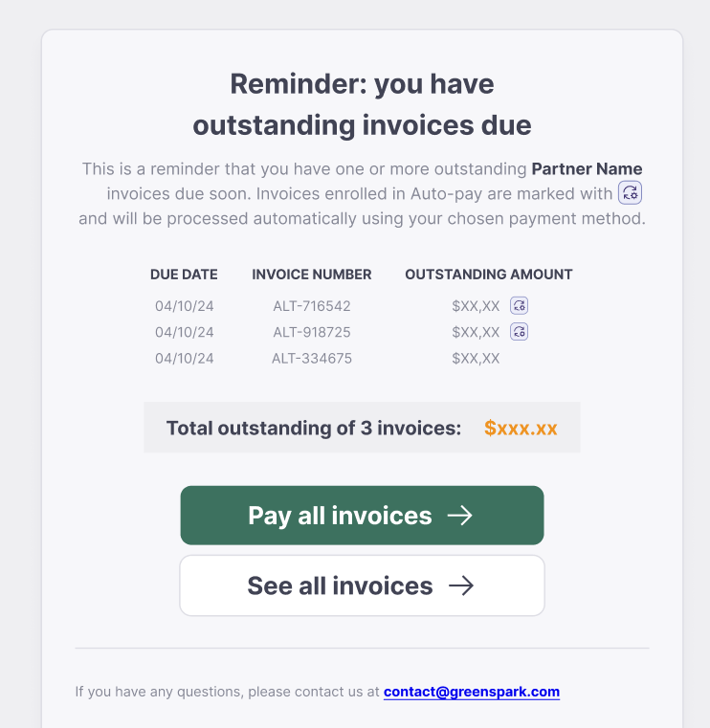710x728 pixels.
Task: Click the bold Partner Name text
Action: (x=587, y=169)
